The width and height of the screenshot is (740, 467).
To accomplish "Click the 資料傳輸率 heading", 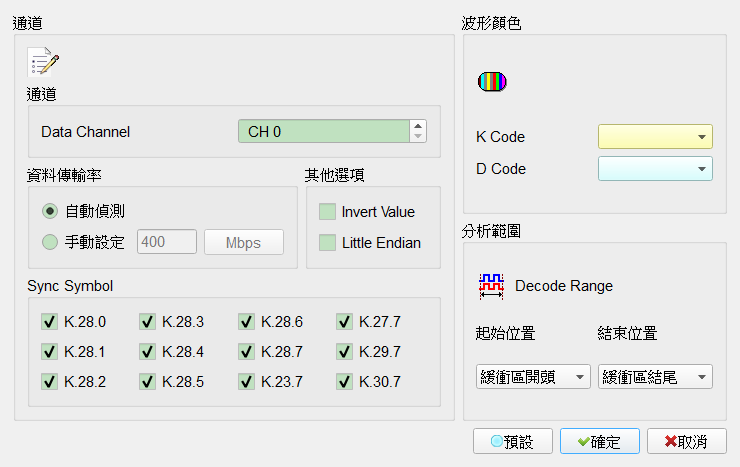I will [x=64, y=175].
